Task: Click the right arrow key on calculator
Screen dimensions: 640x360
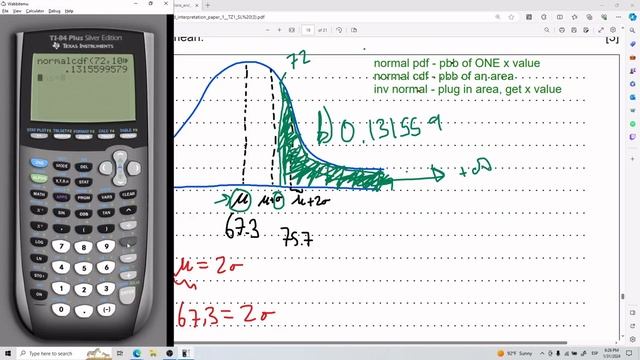Action: pyautogui.click(x=134, y=168)
